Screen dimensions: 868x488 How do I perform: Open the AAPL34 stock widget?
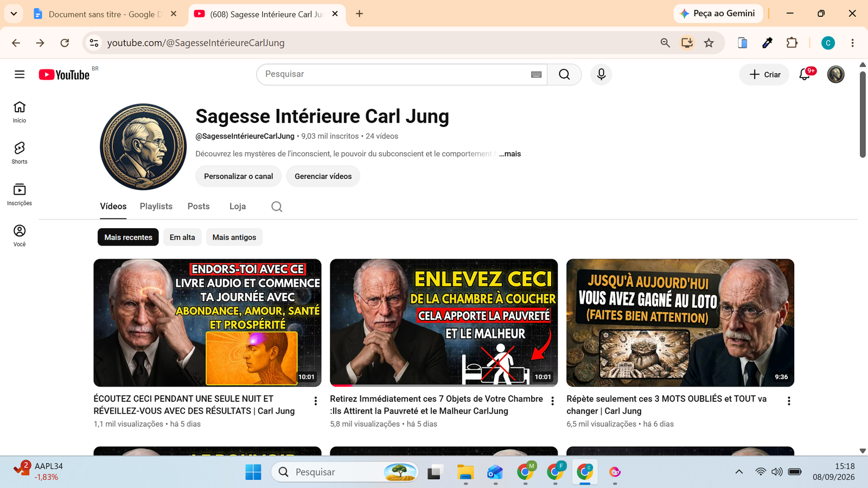(x=38, y=471)
